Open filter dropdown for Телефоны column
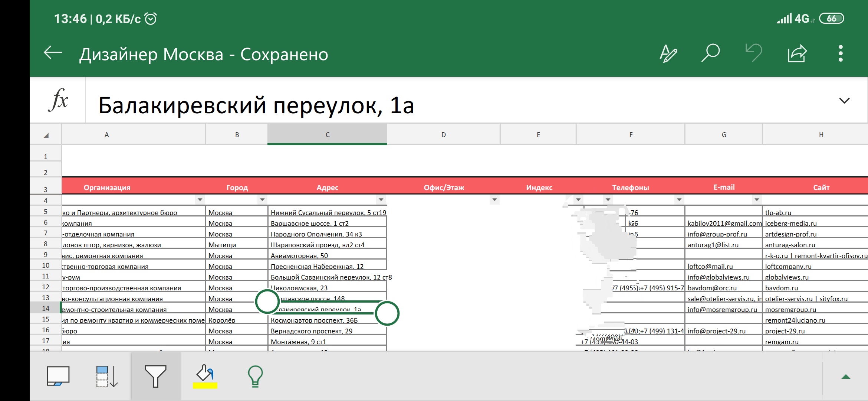This screenshot has height=401, width=868. 679,200
